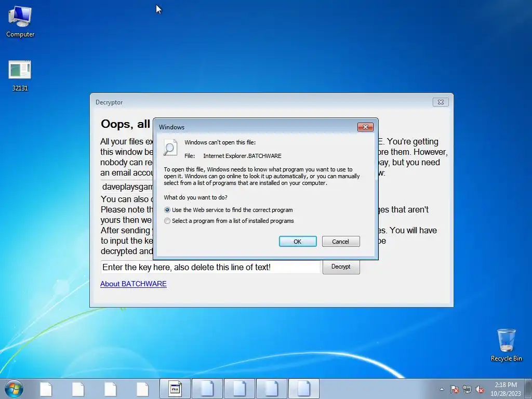Confirm the Windows dialog with OK
The width and height of the screenshot is (532, 399).
tap(298, 242)
